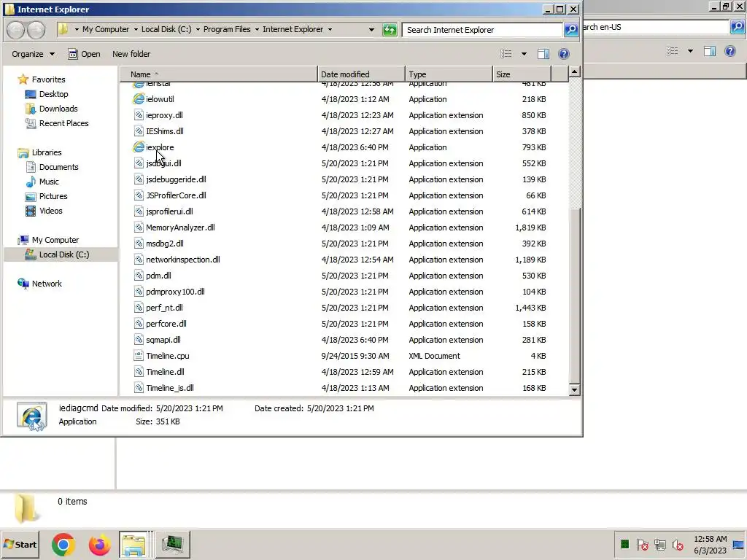747x560 pixels.
Task: Click the Videos library icon
Action: coord(31,211)
